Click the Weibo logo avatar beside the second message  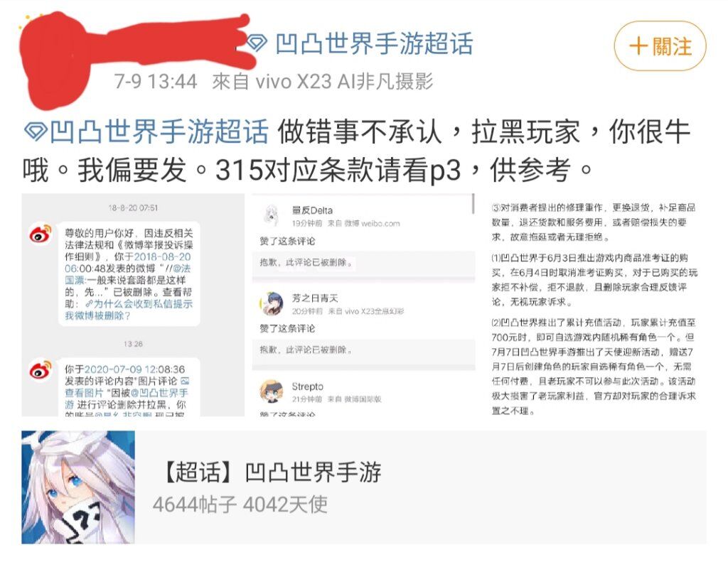[41, 369]
